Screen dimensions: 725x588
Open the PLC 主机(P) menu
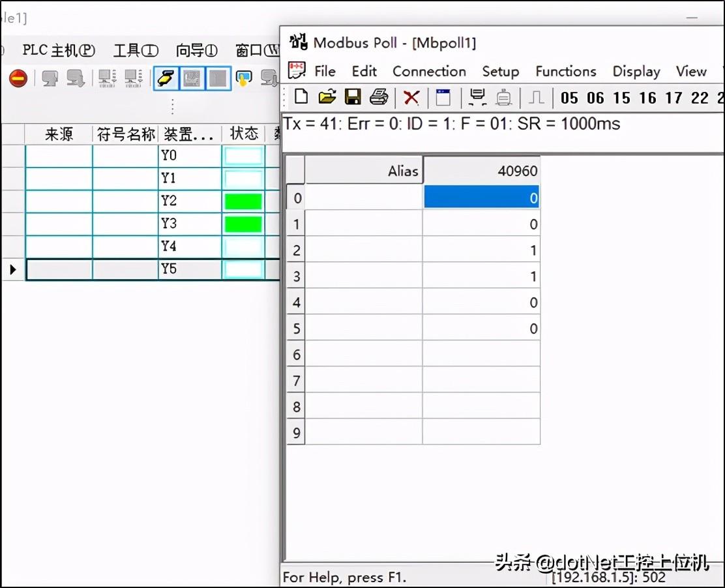[x=59, y=50]
